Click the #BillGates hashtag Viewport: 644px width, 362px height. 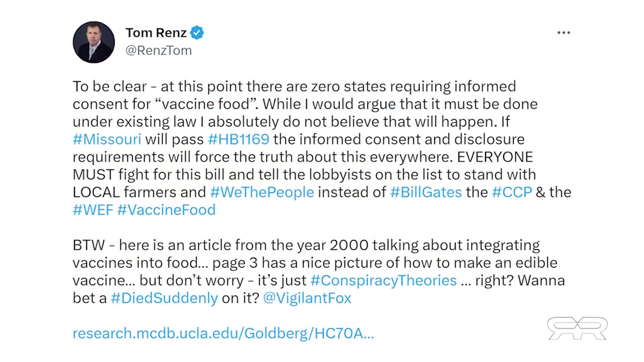coord(426,192)
